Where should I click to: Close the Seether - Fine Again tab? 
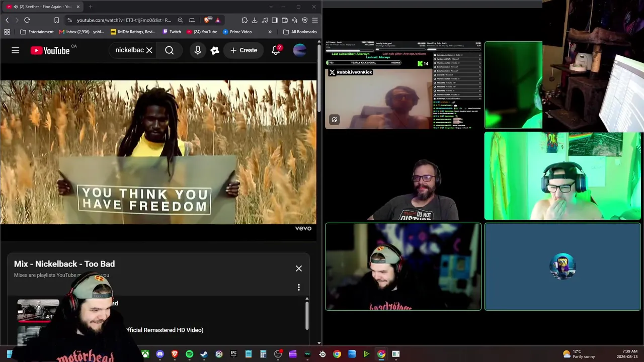coord(78,7)
